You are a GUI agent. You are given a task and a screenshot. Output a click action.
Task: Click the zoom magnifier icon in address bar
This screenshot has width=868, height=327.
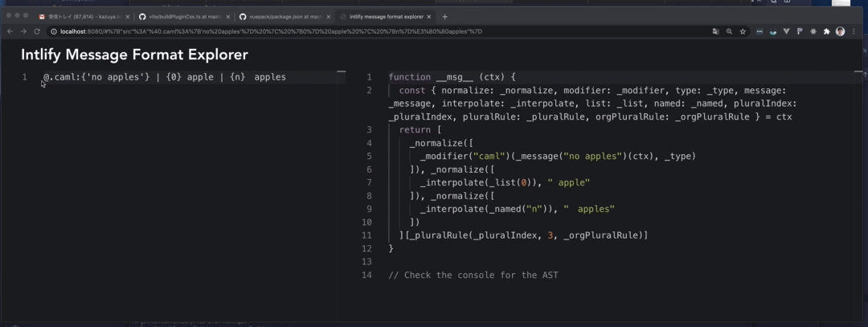(729, 31)
